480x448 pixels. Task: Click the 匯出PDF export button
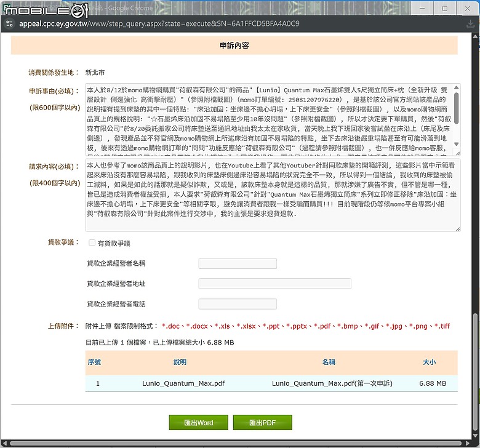(262, 423)
